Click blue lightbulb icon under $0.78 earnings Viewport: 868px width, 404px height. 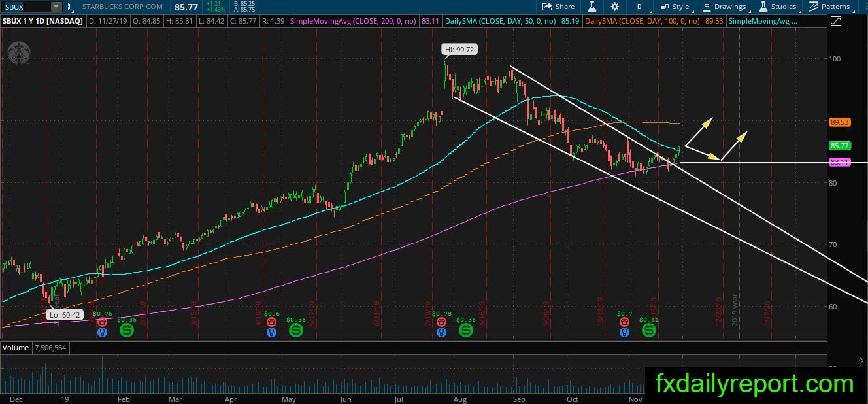tap(442, 333)
